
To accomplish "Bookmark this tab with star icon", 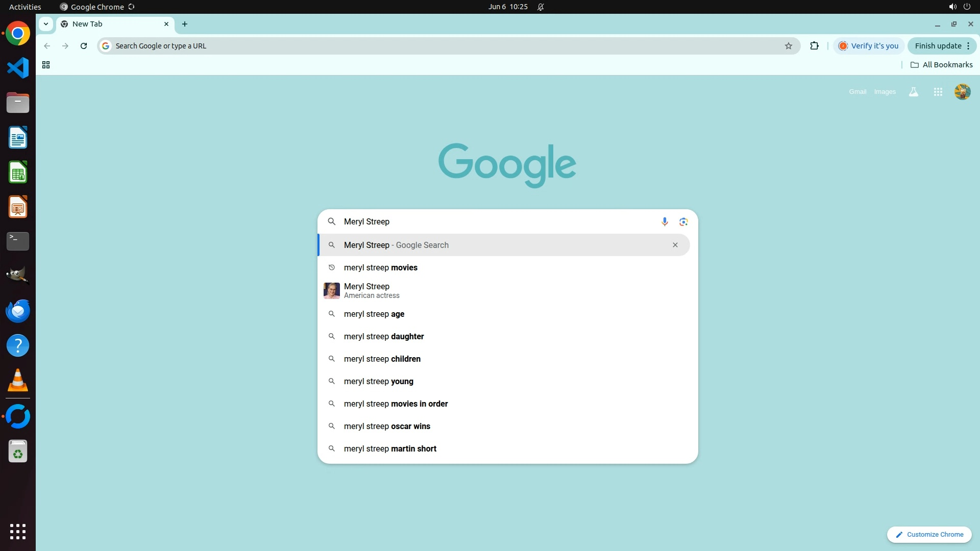I will coord(788,46).
